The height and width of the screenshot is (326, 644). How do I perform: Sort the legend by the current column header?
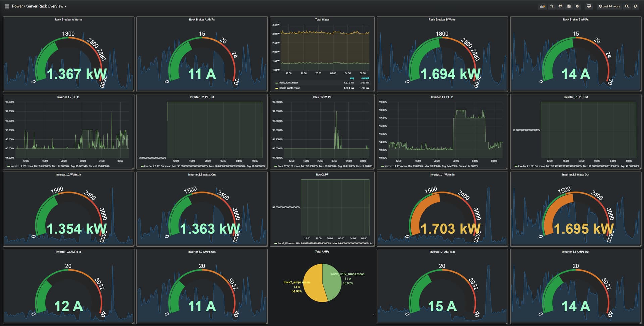(365, 78)
